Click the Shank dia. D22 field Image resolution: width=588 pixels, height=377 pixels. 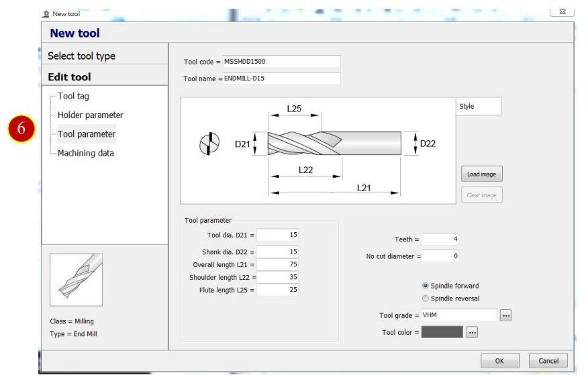(x=277, y=252)
